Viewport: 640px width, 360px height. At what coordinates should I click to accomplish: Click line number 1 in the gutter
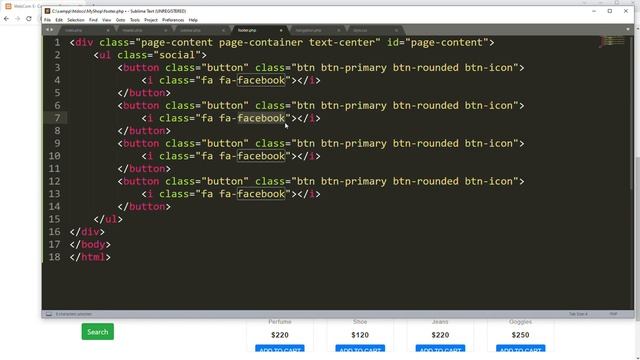[57, 42]
